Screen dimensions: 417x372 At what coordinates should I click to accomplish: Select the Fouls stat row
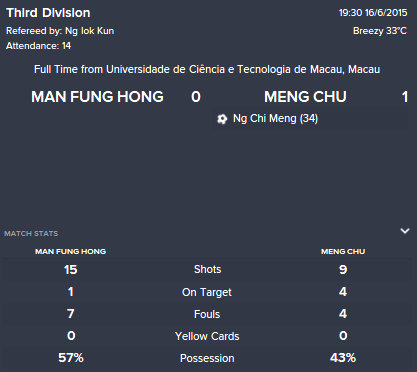[207, 314]
